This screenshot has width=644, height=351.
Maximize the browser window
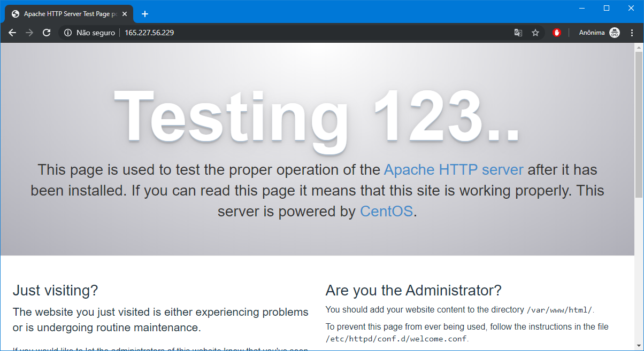pos(607,8)
